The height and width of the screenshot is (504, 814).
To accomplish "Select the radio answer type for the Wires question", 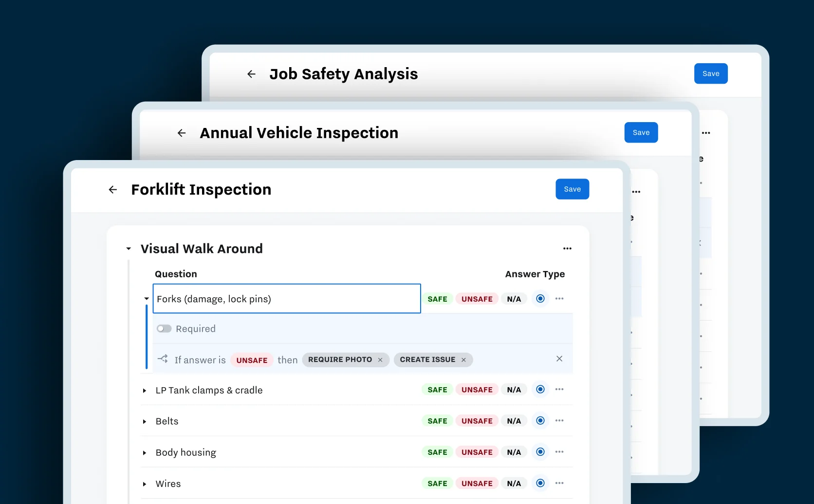I will pos(540,483).
